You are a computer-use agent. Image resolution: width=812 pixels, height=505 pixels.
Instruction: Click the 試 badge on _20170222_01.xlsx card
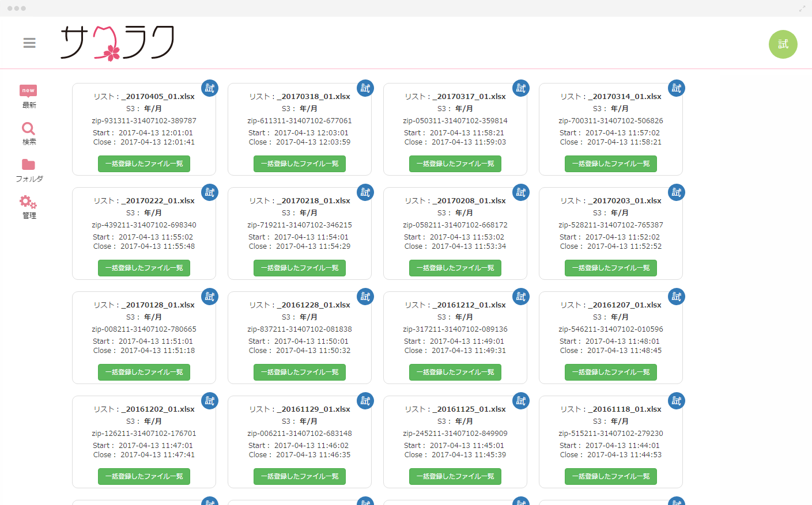pyautogui.click(x=210, y=192)
